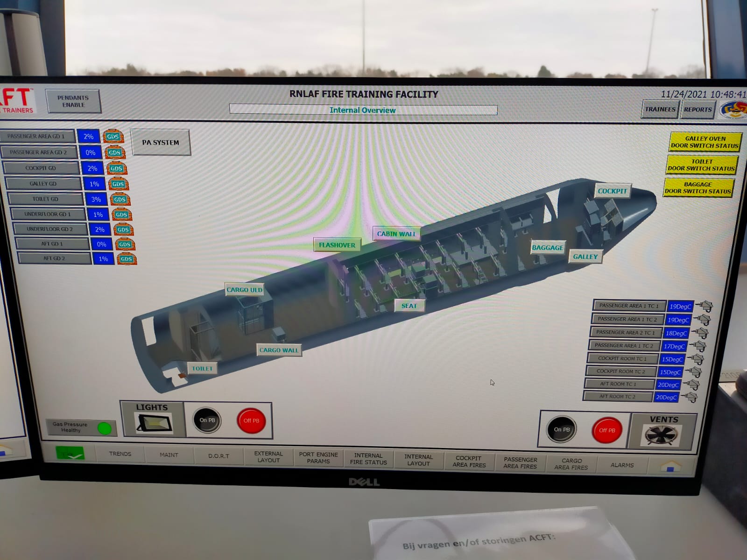This screenshot has width=747, height=560.
Task: Click the Internal Overview title field
Action: click(363, 110)
